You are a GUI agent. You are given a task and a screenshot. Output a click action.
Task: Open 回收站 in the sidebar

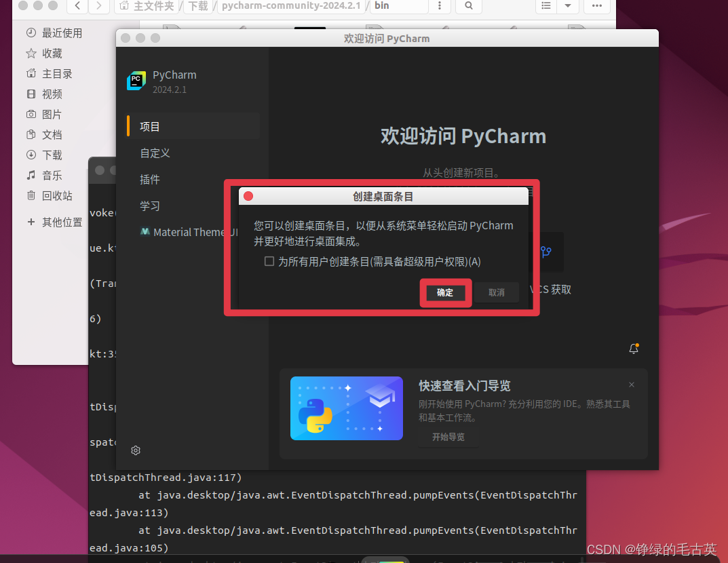pyautogui.click(x=50, y=195)
